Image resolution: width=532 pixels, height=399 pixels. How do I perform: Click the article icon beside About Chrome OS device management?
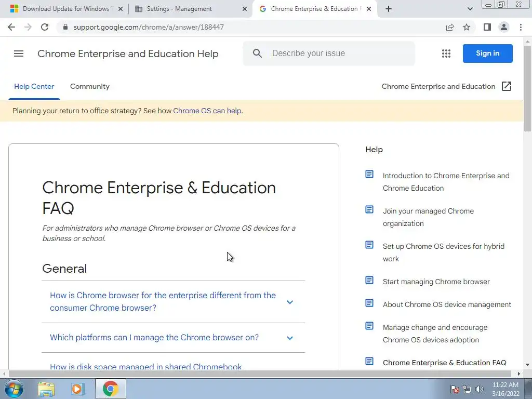(369, 303)
